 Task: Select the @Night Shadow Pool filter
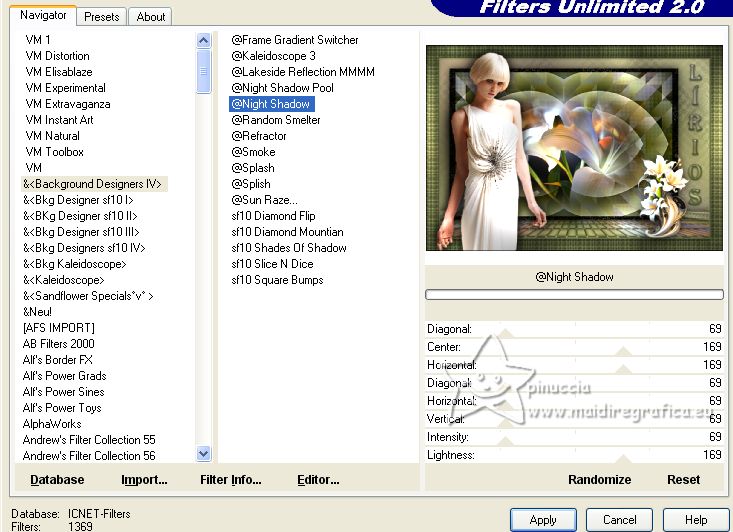coord(282,88)
